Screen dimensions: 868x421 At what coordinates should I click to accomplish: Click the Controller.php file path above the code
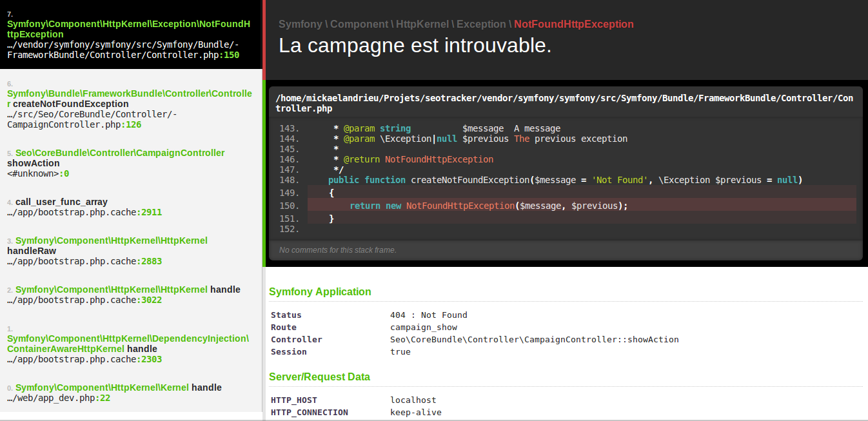coord(565,103)
